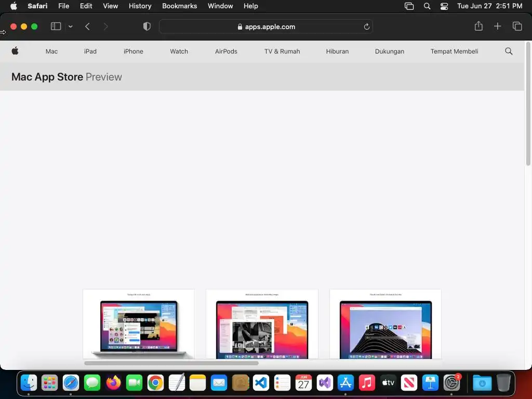
Task: Open the Share menu in Safari
Action: [x=478, y=26]
